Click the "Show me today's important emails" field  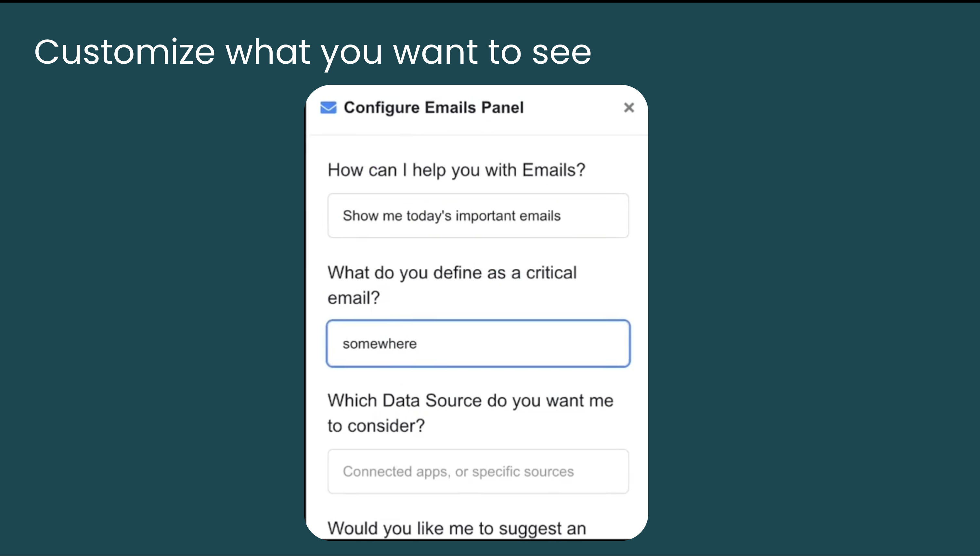point(478,216)
